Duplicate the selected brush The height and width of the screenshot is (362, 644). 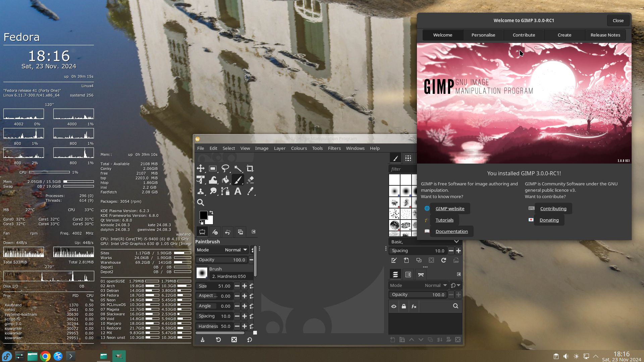419,260
